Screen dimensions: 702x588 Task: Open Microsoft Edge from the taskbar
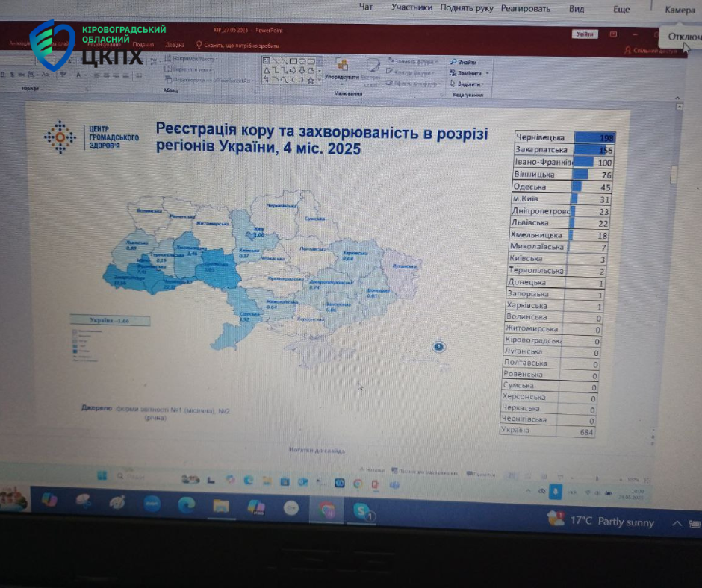point(187,506)
